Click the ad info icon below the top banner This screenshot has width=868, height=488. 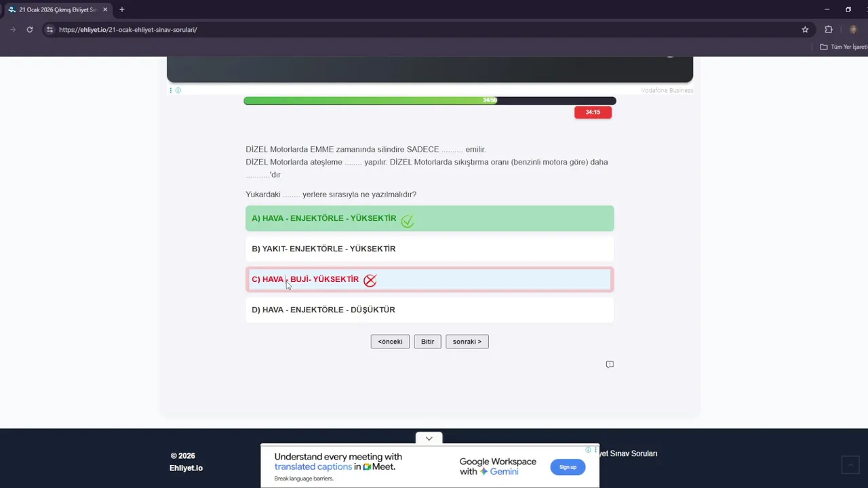click(178, 90)
